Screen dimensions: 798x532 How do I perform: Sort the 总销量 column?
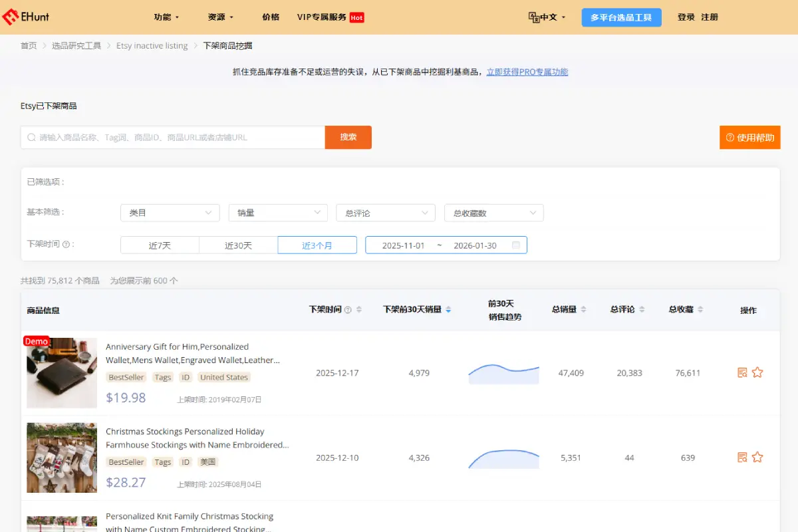coord(583,309)
